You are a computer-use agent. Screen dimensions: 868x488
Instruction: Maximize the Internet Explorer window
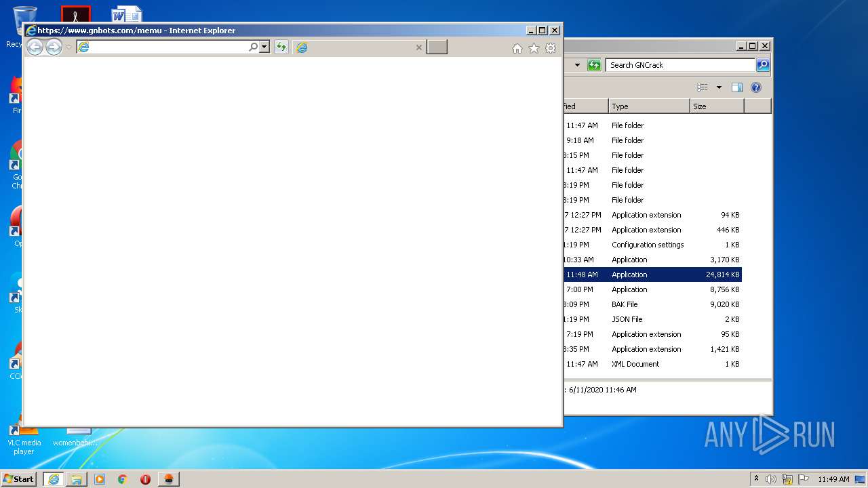point(542,30)
